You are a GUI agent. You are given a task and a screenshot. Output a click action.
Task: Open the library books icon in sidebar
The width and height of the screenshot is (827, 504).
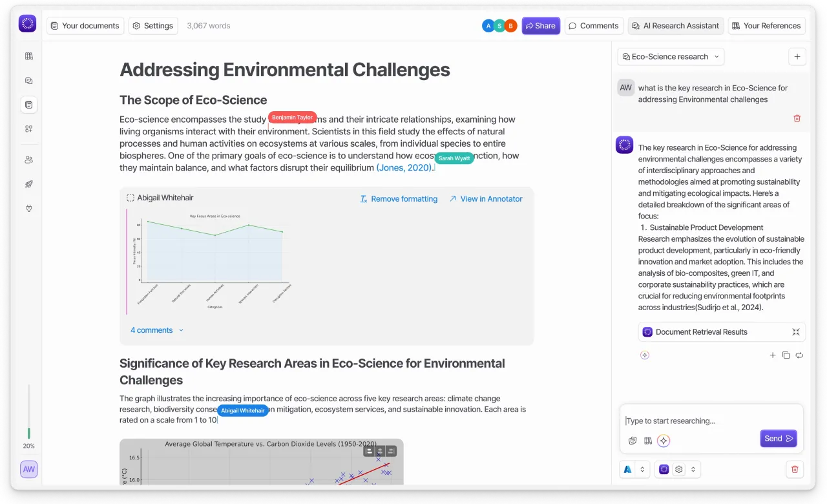[28, 56]
